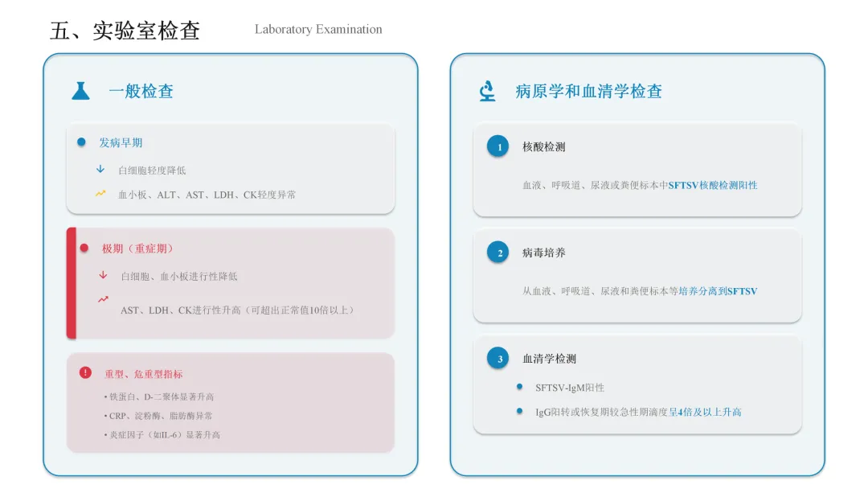
Task: Click the number 2 circle beside 病毒培养
Action: click(498, 253)
